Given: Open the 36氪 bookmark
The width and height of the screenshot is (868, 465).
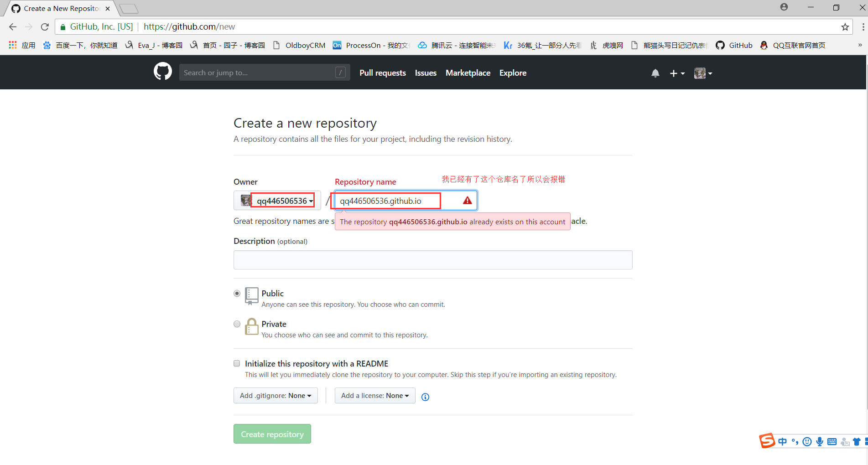Looking at the screenshot, I should (x=543, y=45).
